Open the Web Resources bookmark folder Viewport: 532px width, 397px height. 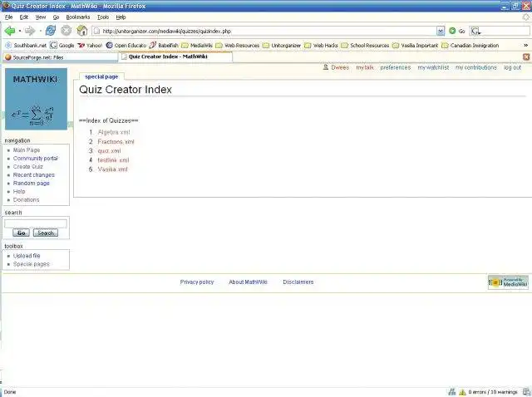(237, 45)
